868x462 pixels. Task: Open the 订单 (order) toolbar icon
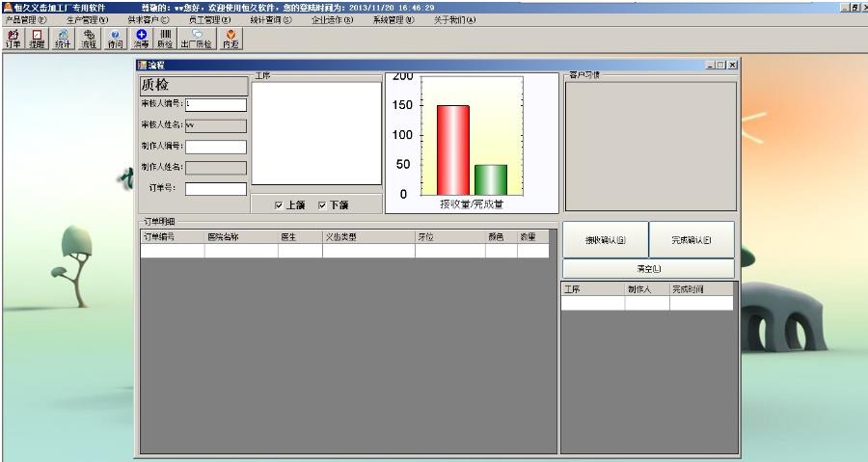(x=13, y=39)
